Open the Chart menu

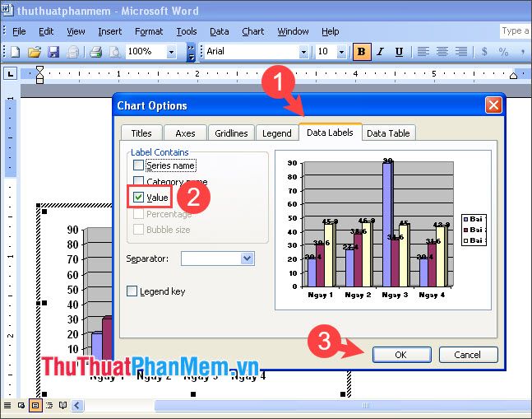click(252, 31)
